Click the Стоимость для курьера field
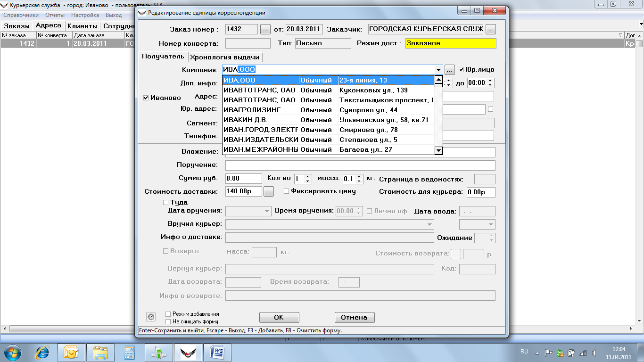The image size is (644, 362). [481, 192]
